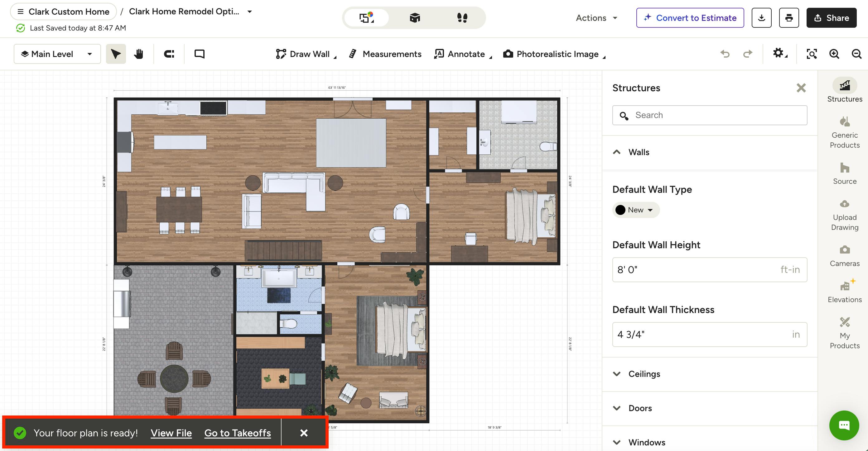Open the Draw Wall tool menu
The width and height of the screenshot is (868, 451).
(306, 54)
